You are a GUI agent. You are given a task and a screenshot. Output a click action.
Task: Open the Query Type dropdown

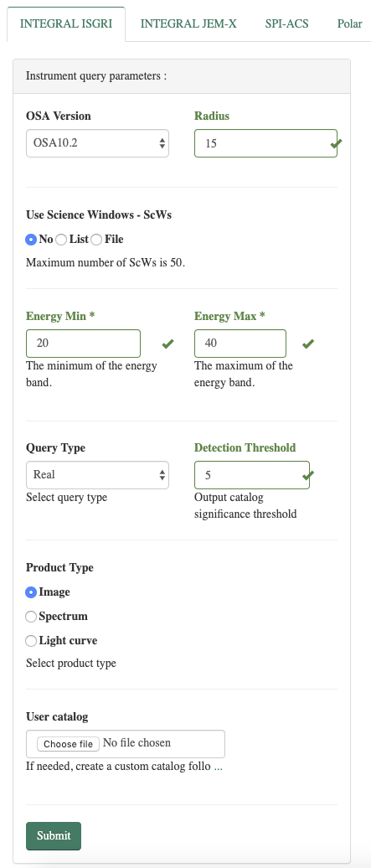coord(97,475)
